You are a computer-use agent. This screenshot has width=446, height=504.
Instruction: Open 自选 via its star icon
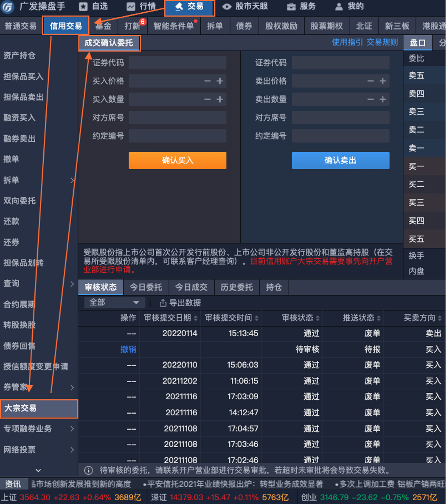tap(83, 7)
